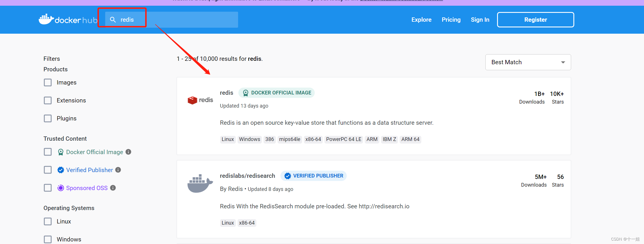644x244 pixels.
Task: Click the Windows tag on redis result
Action: [250, 139]
